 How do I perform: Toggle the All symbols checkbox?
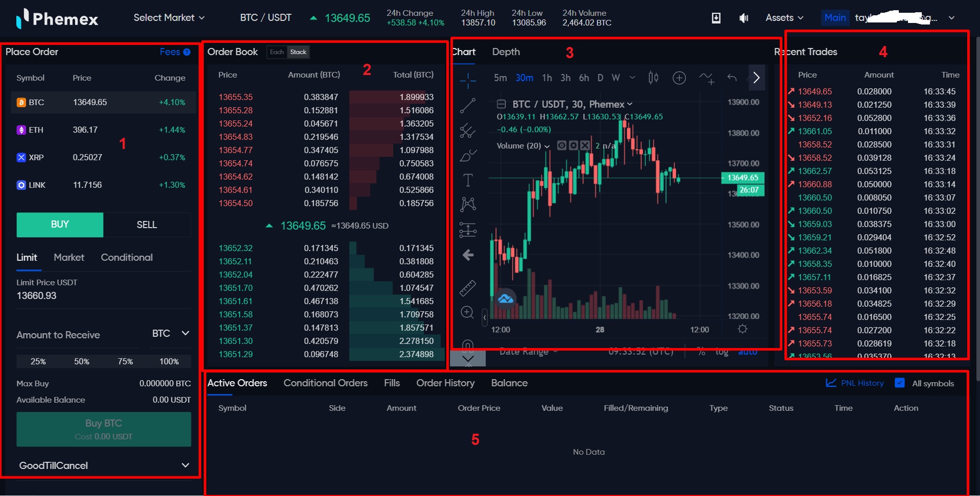point(900,383)
